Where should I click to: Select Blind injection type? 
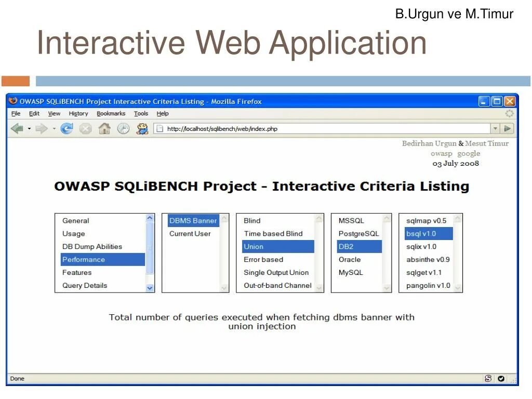278,221
